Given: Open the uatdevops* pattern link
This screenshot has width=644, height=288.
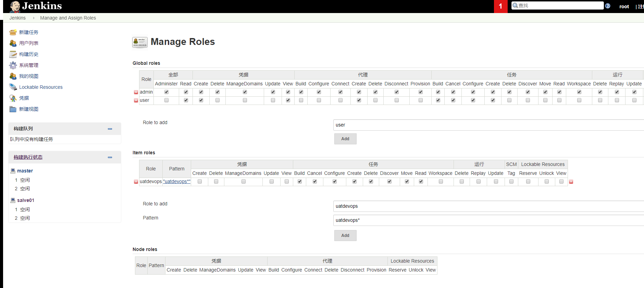Looking at the screenshot, I should [177, 181].
